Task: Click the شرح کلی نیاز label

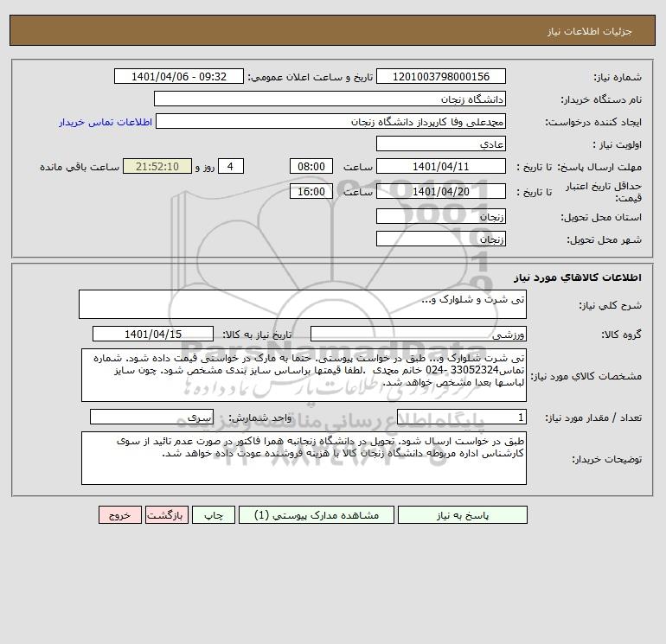Action: [611, 306]
